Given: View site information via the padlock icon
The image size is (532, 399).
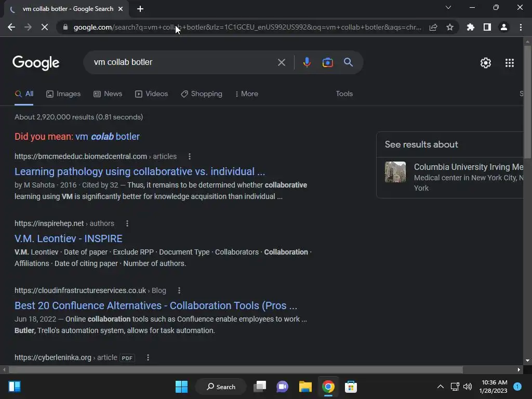Looking at the screenshot, I should (65, 27).
